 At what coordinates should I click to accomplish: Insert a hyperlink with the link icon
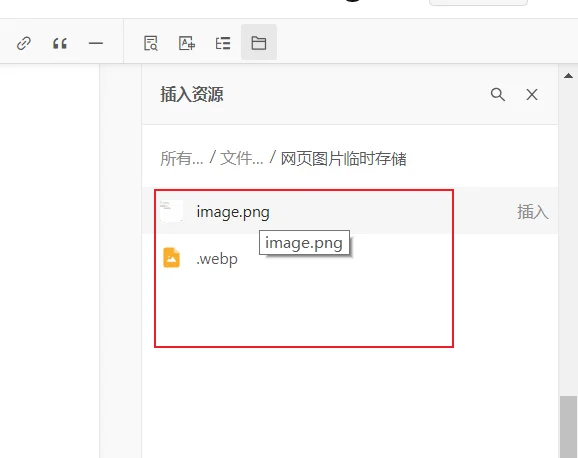(24, 43)
